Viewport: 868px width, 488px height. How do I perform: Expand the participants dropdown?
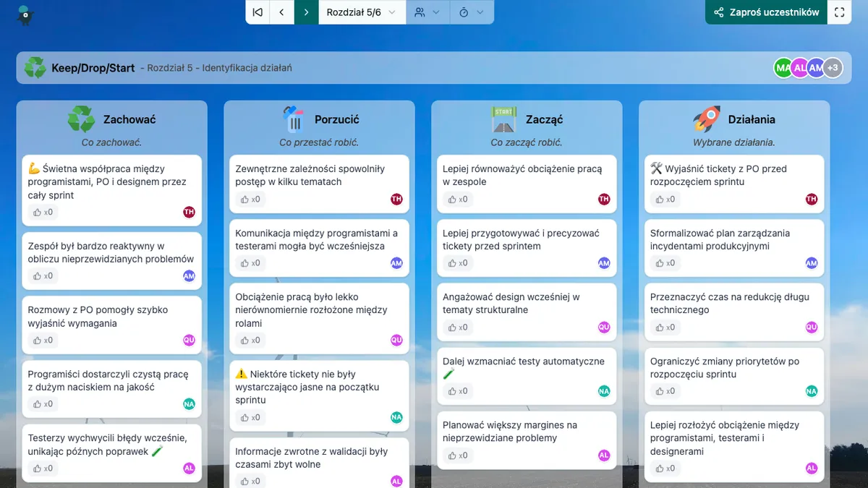pos(427,12)
